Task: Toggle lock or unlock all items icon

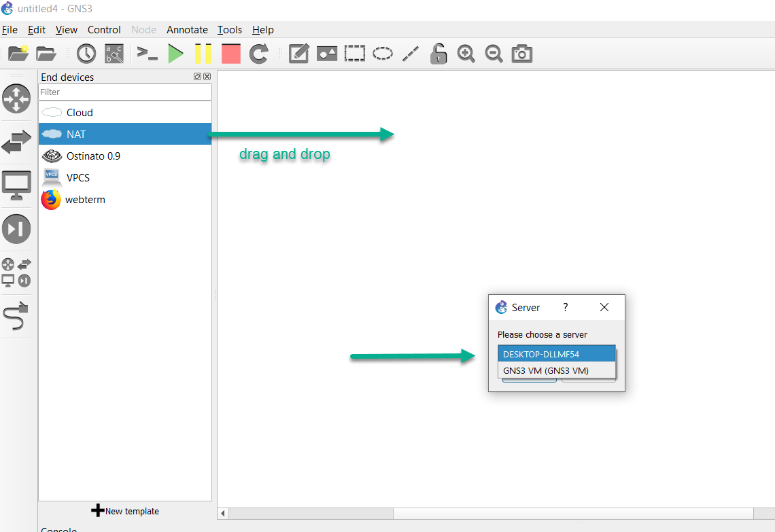Action: [x=438, y=54]
